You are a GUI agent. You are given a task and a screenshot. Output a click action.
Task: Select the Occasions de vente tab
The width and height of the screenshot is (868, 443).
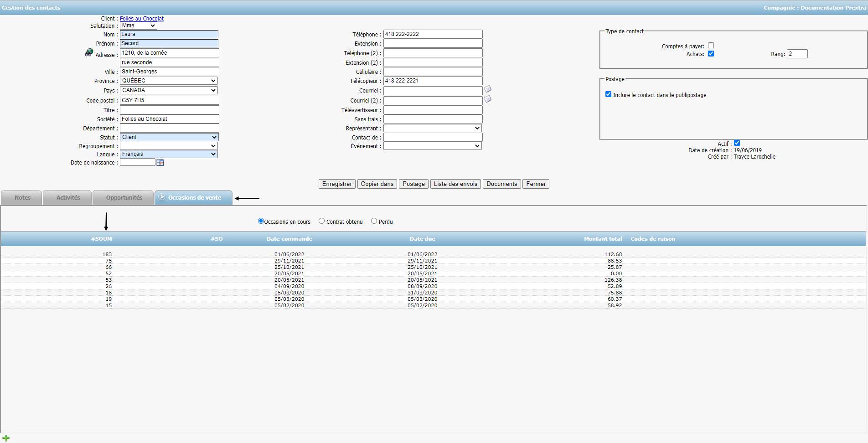tap(194, 197)
